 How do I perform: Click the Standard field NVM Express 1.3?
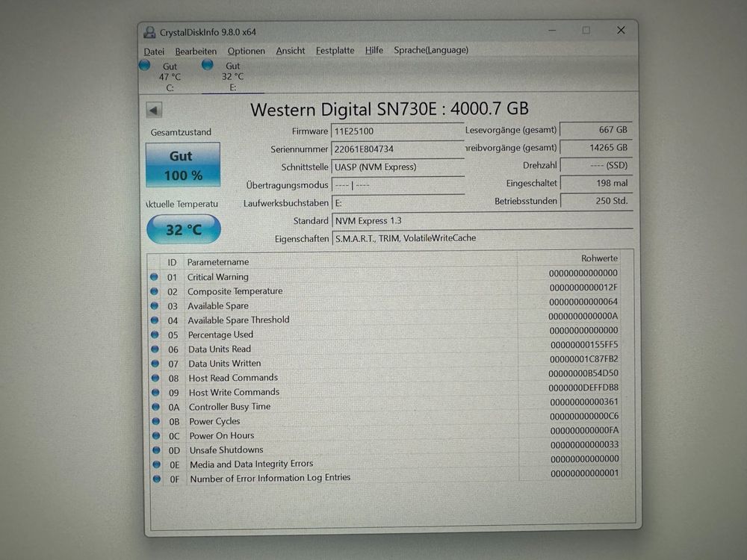482,220
